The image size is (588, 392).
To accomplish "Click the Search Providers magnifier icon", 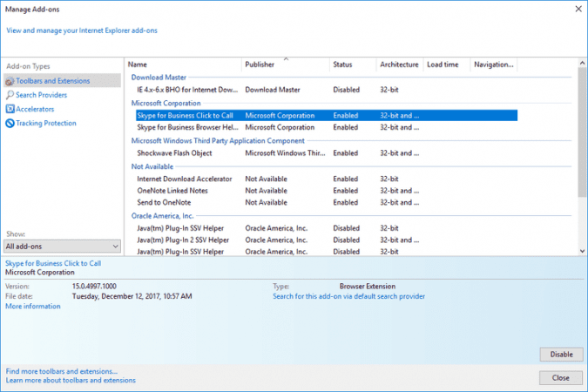I will [10, 95].
